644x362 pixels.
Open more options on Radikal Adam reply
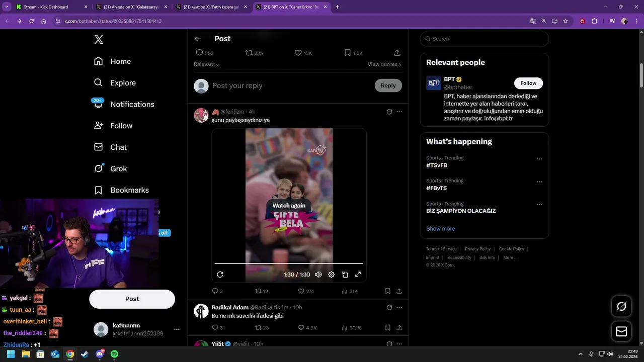[399, 307]
